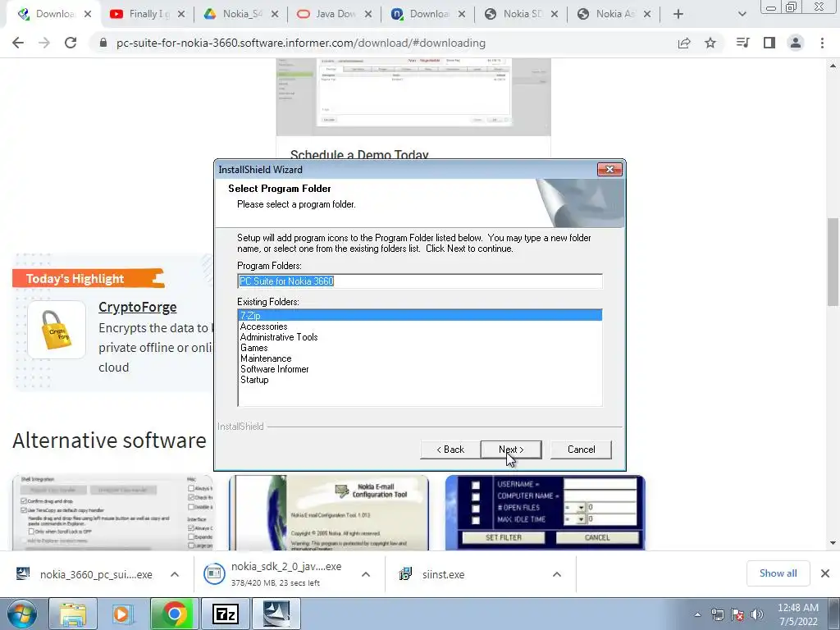Toggle Chrome side panel icon
840x630 pixels.
pos(769,43)
